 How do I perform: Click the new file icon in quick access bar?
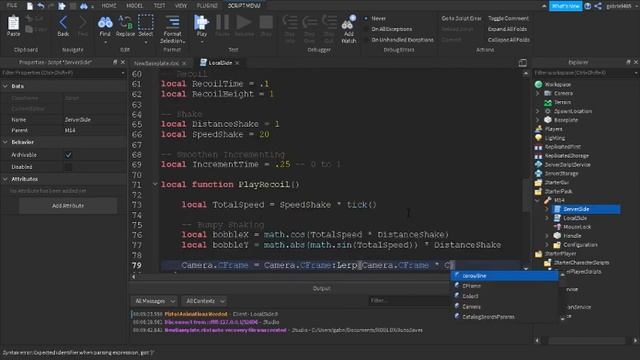30,5
